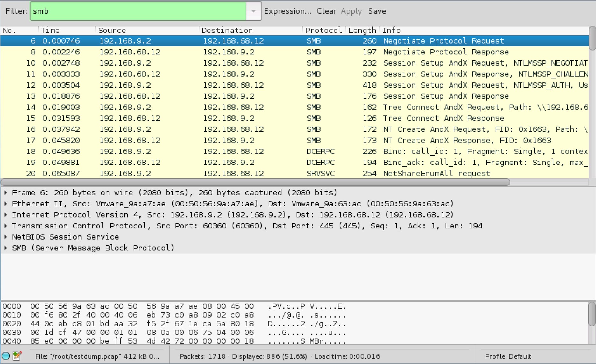
Task: Expand NetBIOS Session Service node
Action: (6, 237)
